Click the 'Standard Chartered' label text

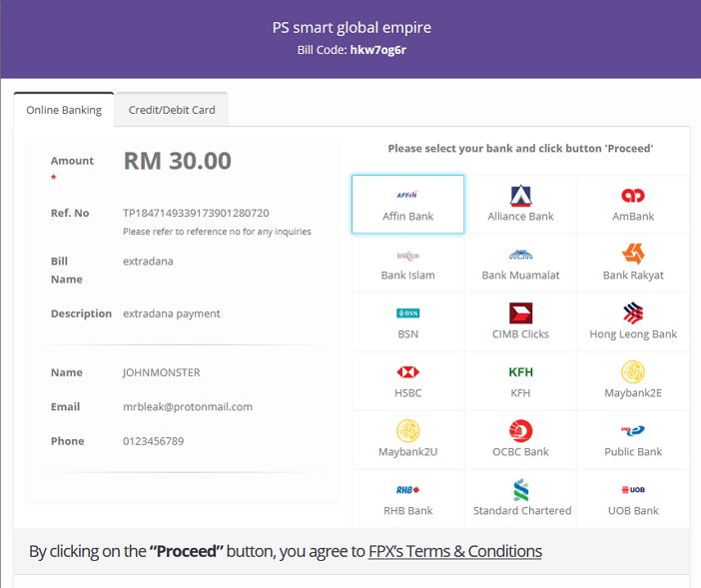pyautogui.click(x=522, y=511)
